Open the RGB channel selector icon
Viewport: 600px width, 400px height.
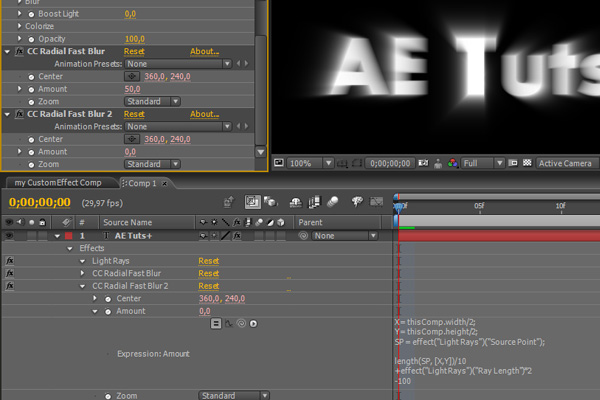coord(452,163)
